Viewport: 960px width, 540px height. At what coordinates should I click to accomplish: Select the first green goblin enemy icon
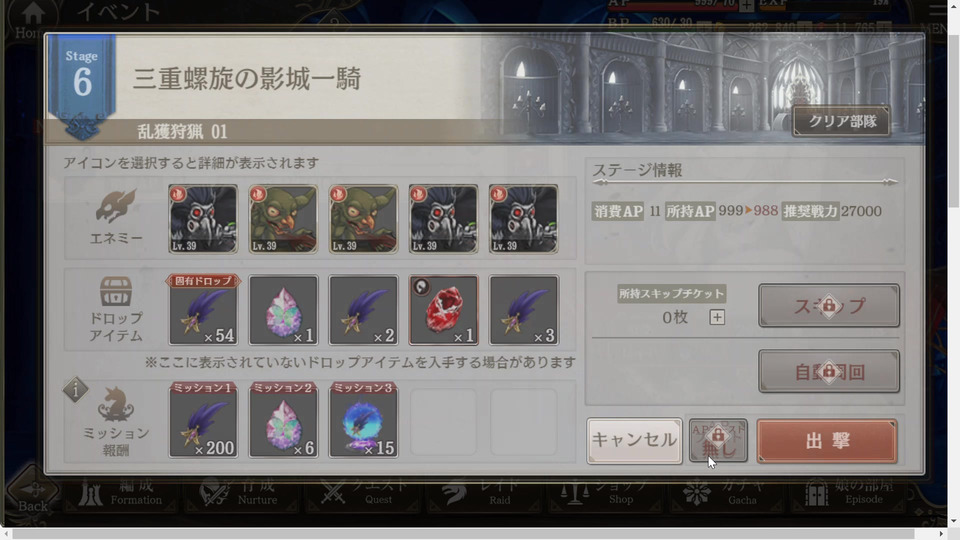(x=283, y=219)
